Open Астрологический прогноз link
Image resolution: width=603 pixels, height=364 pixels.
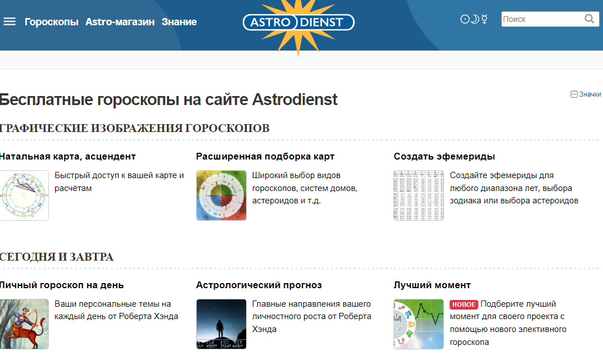(259, 285)
